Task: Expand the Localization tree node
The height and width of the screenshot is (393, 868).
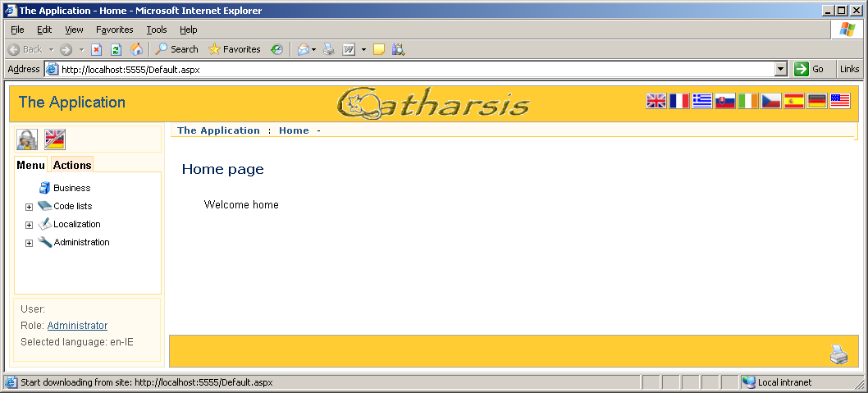Action: (30, 226)
